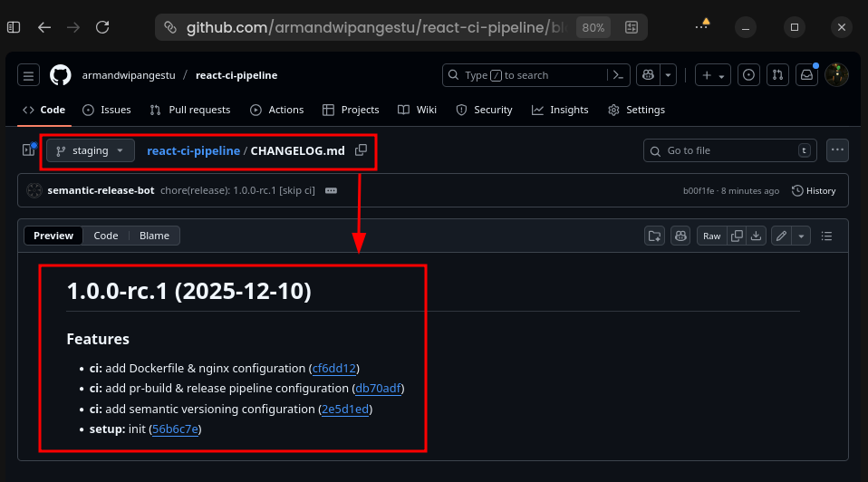Download the raw file
868x482 pixels.
tap(757, 236)
